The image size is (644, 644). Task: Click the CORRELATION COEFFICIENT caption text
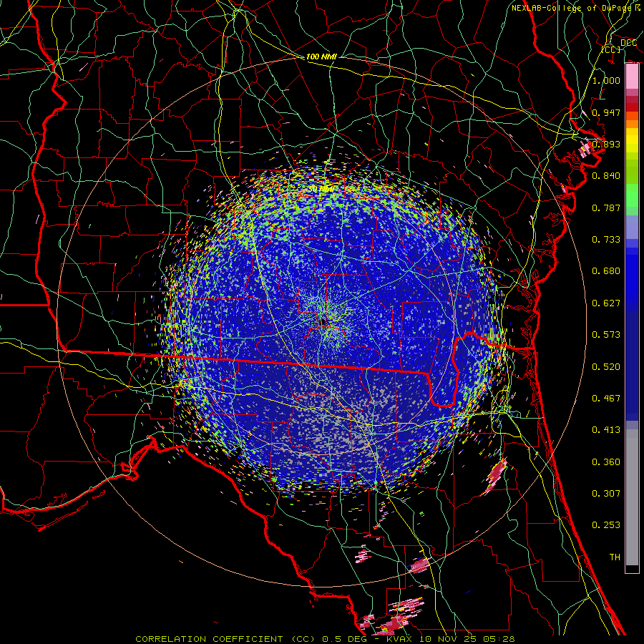click(x=209, y=639)
